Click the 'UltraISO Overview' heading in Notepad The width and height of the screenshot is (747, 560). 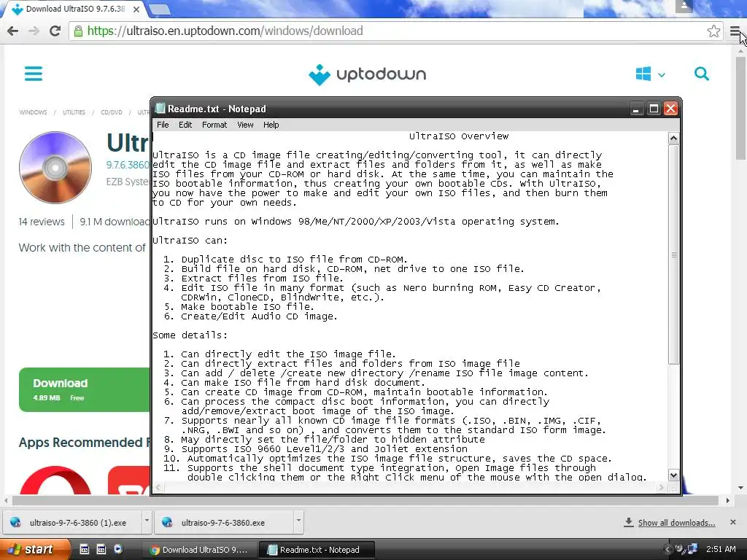pos(459,136)
